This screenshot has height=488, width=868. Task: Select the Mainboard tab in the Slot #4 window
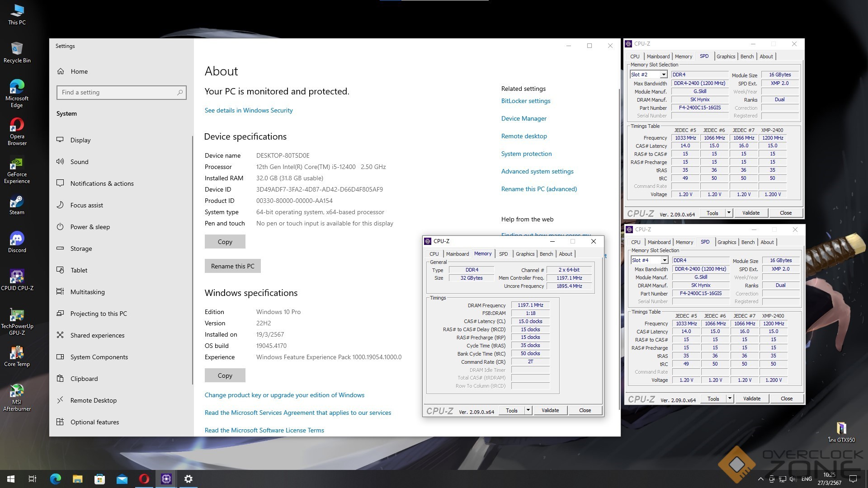(659, 242)
